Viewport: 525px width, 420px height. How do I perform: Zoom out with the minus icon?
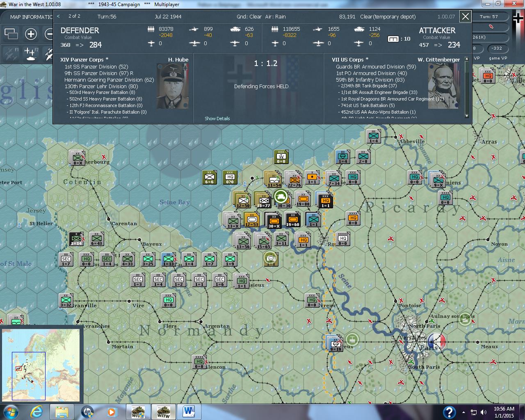49,34
